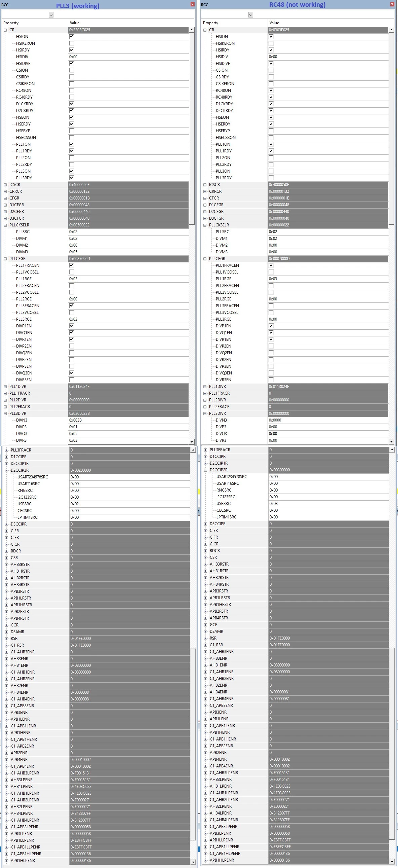Edit PLL3RGE value 0x02 in PLL3 (working) panel
Viewport: 398px width, 868px height.
(x=128, y=319)
